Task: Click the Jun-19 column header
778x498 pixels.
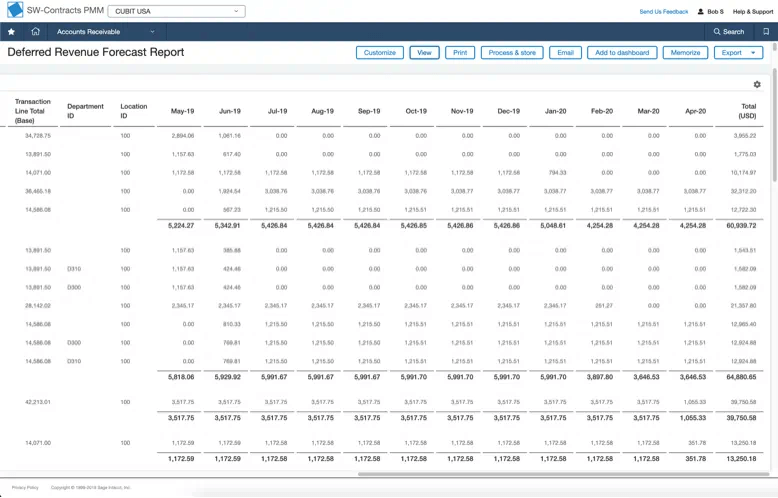Action: (x=230, y=111)
